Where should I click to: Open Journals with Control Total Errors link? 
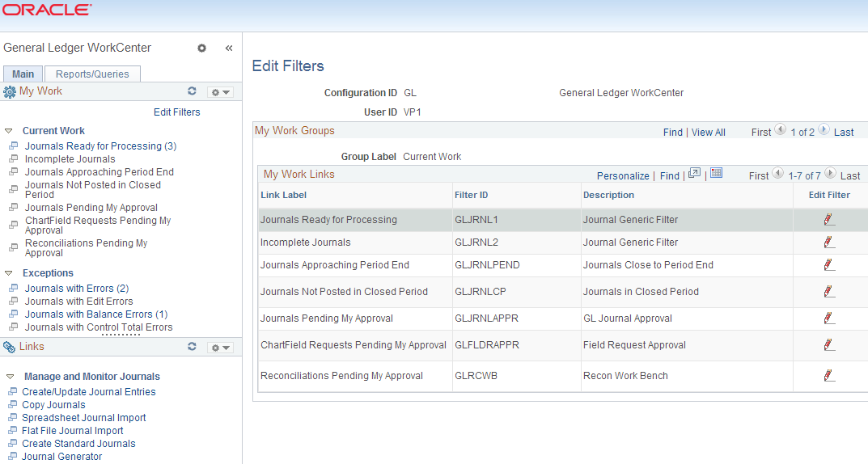[99, 327]
